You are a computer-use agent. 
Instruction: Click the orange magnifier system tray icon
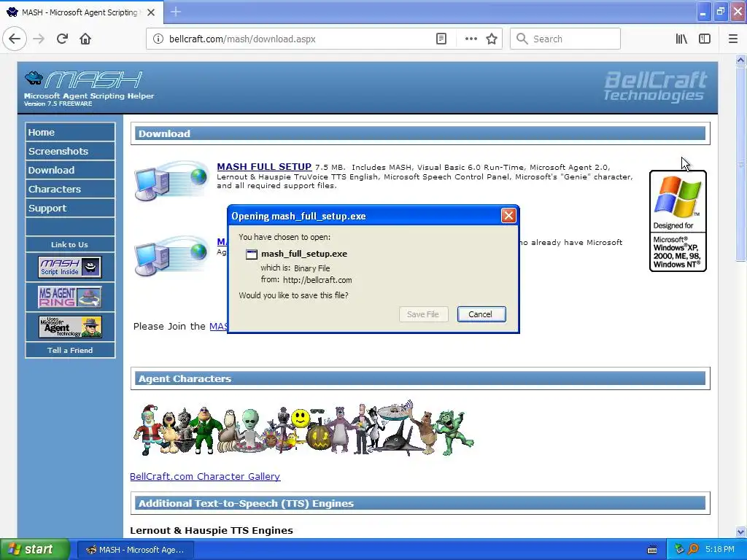click(x=693, y=550)
